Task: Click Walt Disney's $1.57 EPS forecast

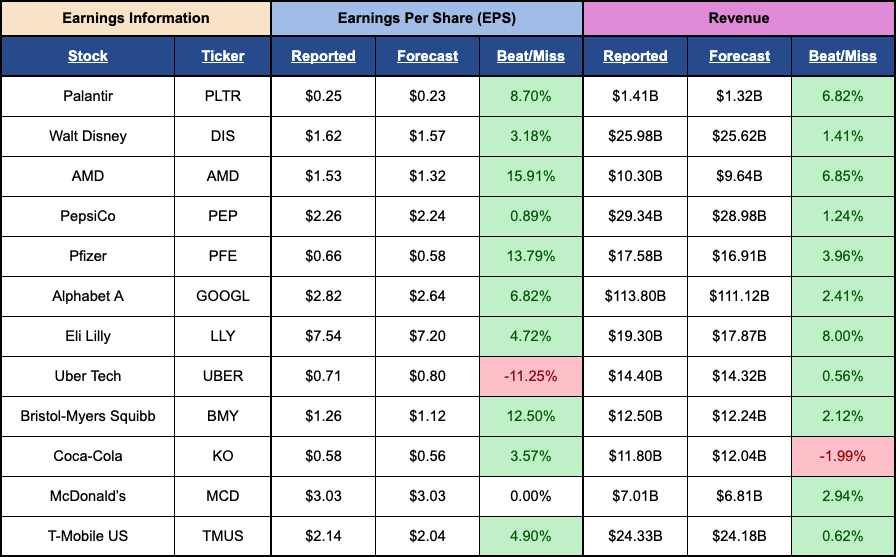Action: tap(427, 136)
